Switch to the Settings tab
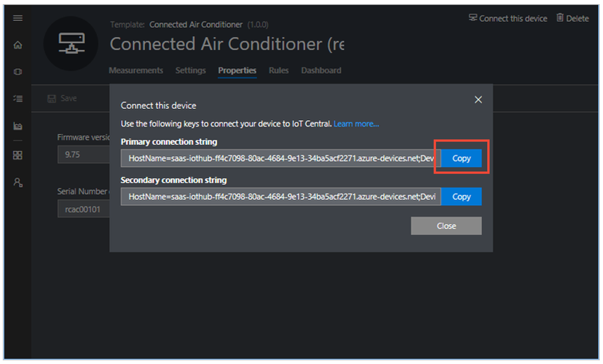Screen dimensions: 603x364 click(190, 70)
